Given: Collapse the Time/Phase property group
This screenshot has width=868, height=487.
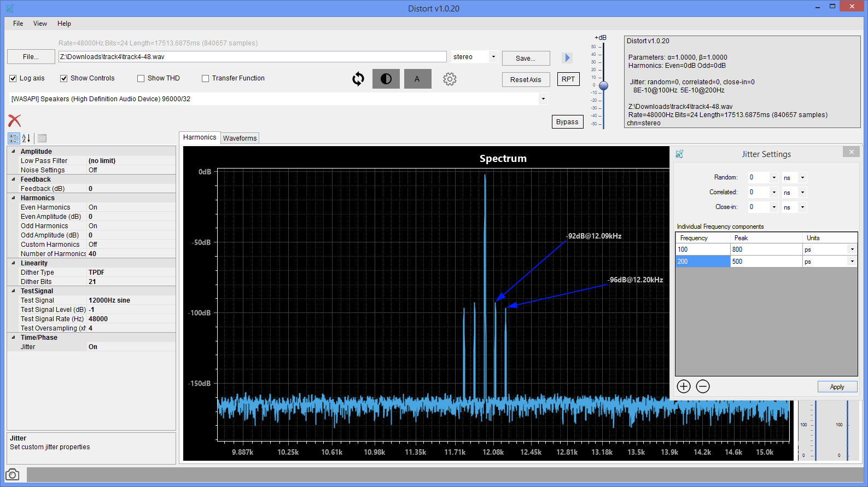Looking at the screenshot, I should [x=13, y=338].
